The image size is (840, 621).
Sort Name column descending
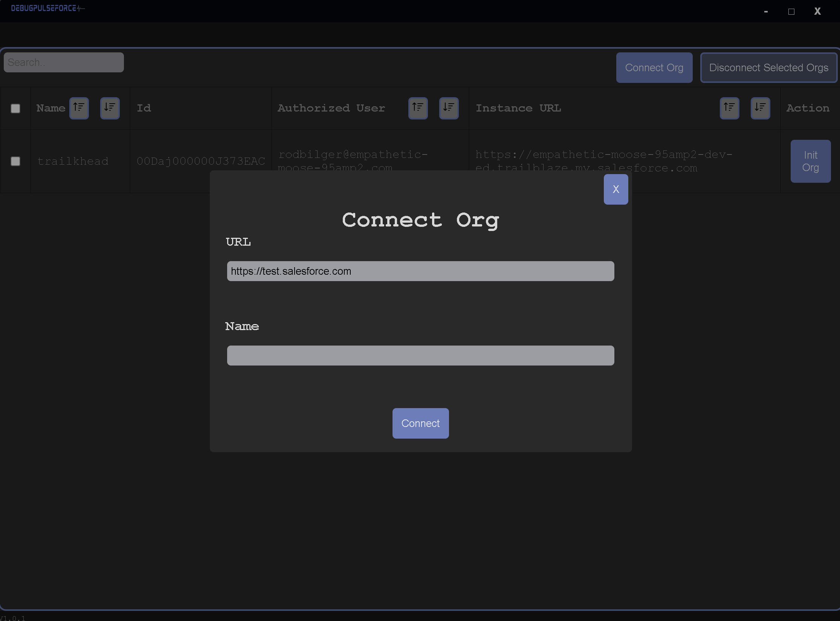pyautogui.click(x=110, y=108)
